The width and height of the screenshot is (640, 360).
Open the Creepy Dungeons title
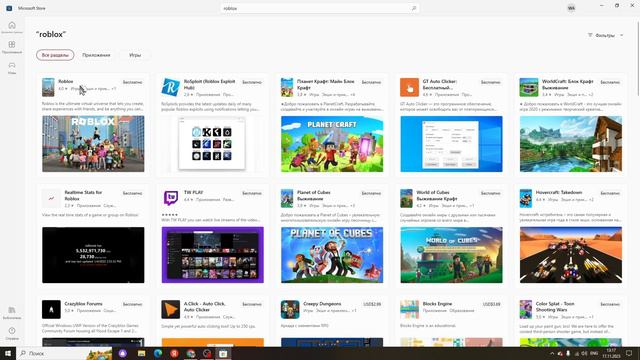pos(322,304)
